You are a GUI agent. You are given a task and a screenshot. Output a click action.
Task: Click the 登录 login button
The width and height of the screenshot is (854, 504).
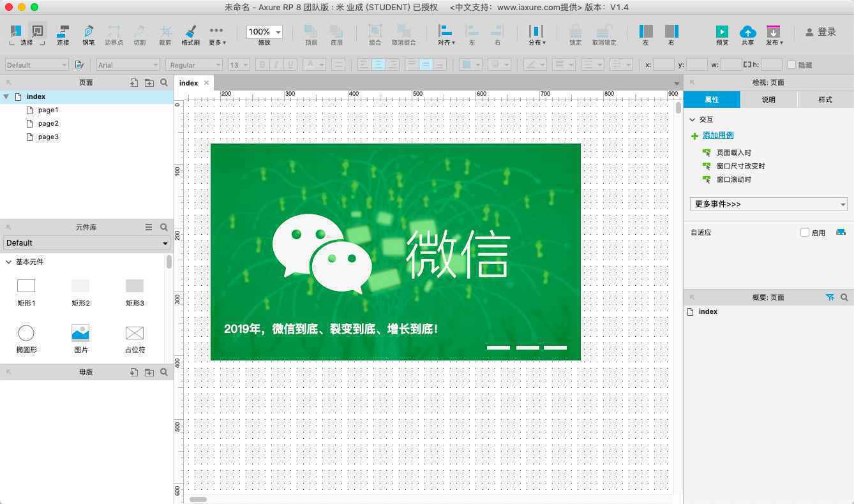coord(820,32)
